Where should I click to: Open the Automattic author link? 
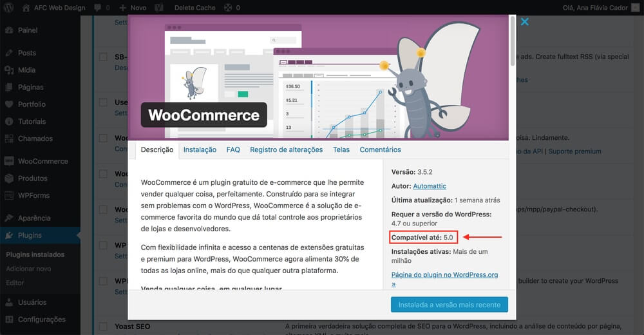pos(429,186)
